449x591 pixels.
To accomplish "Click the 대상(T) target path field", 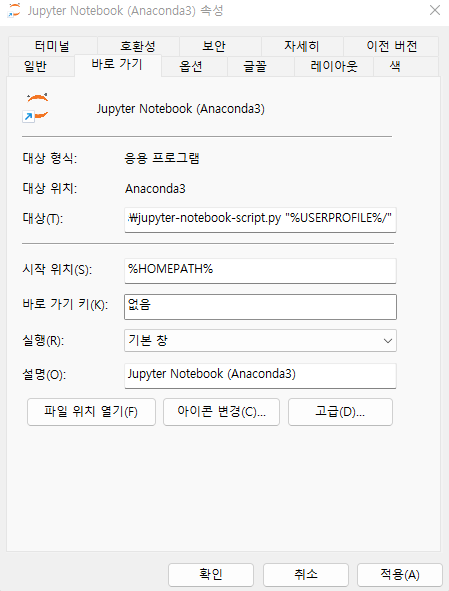I will click(x=260, y=219).
